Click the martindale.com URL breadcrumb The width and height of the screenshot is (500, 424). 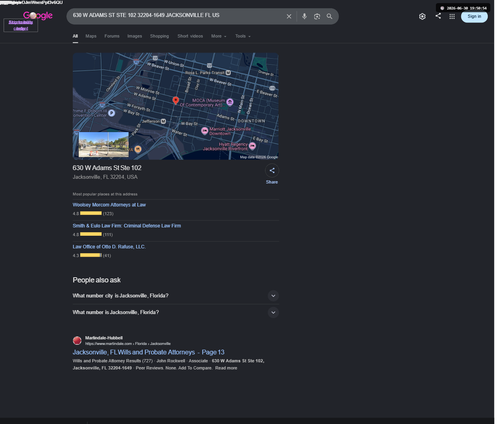(x=128, y=344)
